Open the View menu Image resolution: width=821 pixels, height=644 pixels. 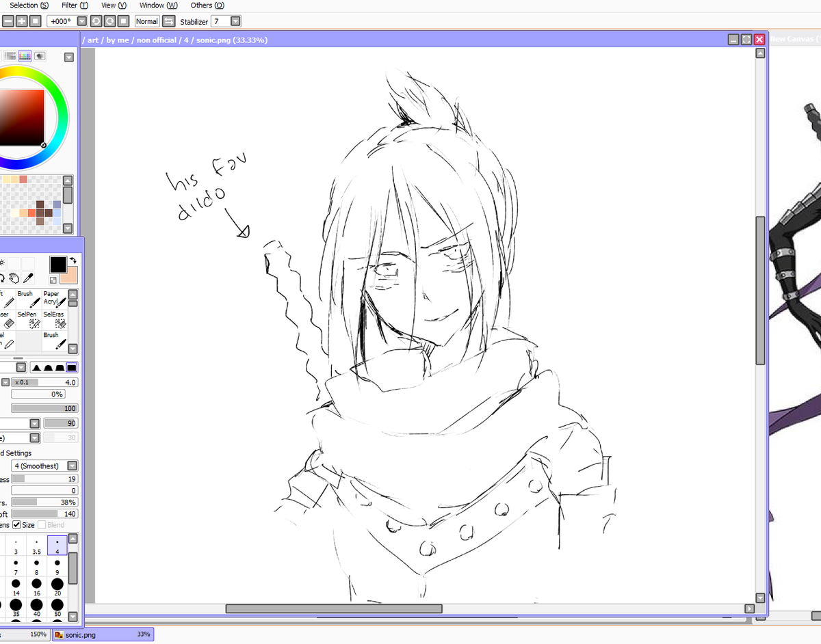pos(114,5)
